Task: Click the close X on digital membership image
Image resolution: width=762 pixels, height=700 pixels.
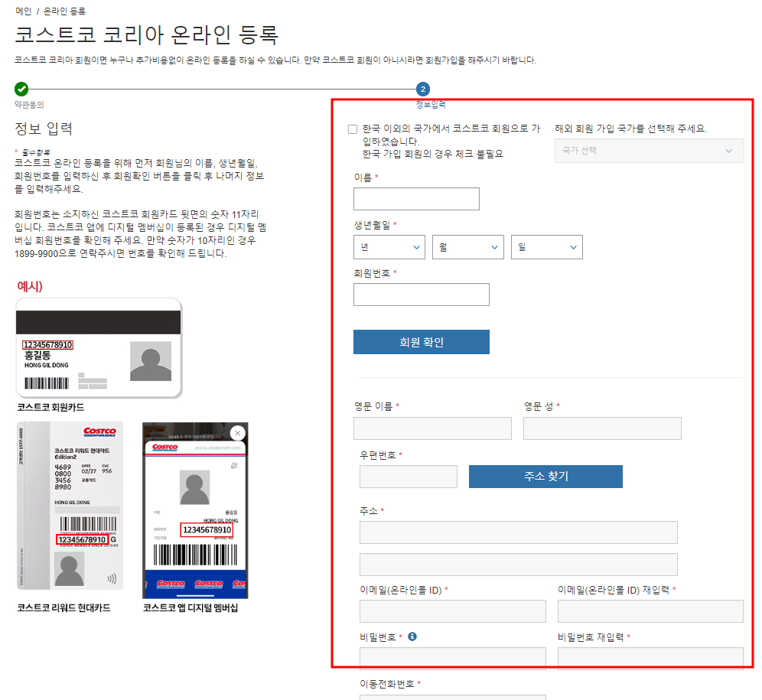Action: pyautogui.click(x=237, y=433)
